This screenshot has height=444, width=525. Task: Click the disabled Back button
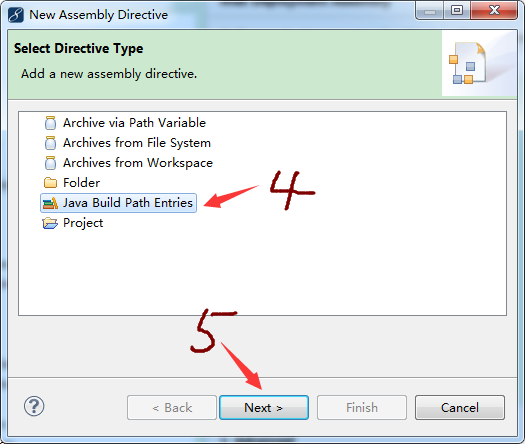tap(172, 408)
